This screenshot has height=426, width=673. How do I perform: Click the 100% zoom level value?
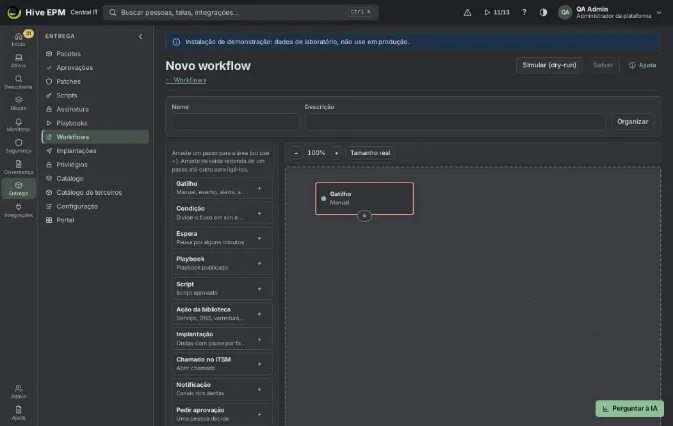(x=316, y=153)
